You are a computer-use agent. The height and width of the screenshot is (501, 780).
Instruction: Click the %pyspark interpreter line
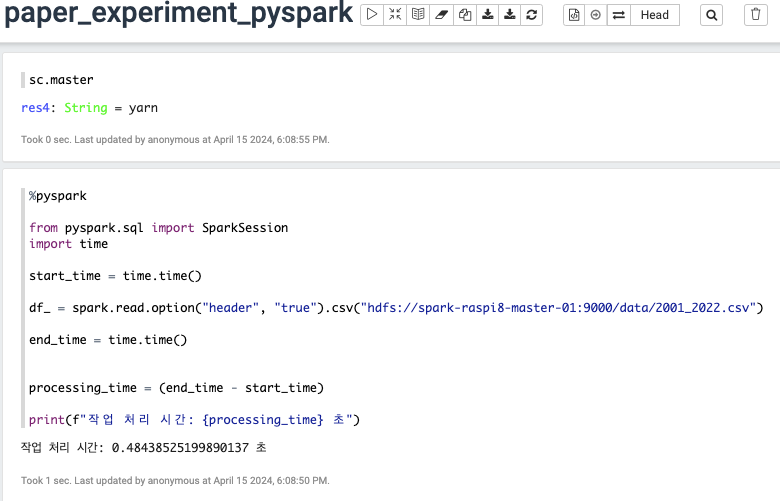point(58,196)
